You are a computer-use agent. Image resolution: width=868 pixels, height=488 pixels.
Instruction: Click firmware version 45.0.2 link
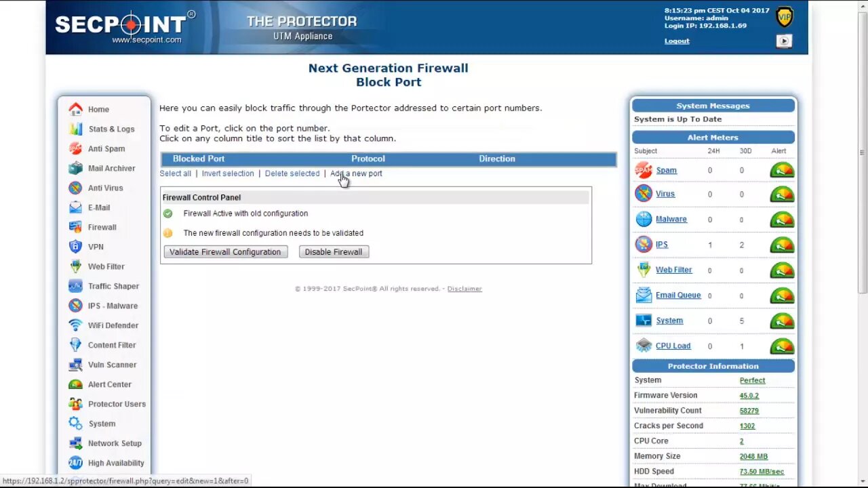[749, 395]
